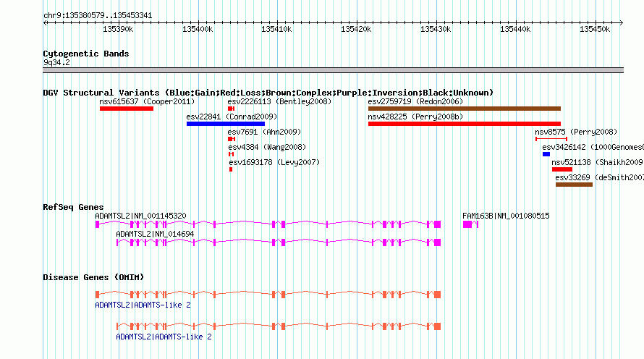
Task: Click the small blue esv3426142 gain bar
Action: pos(546,154)
